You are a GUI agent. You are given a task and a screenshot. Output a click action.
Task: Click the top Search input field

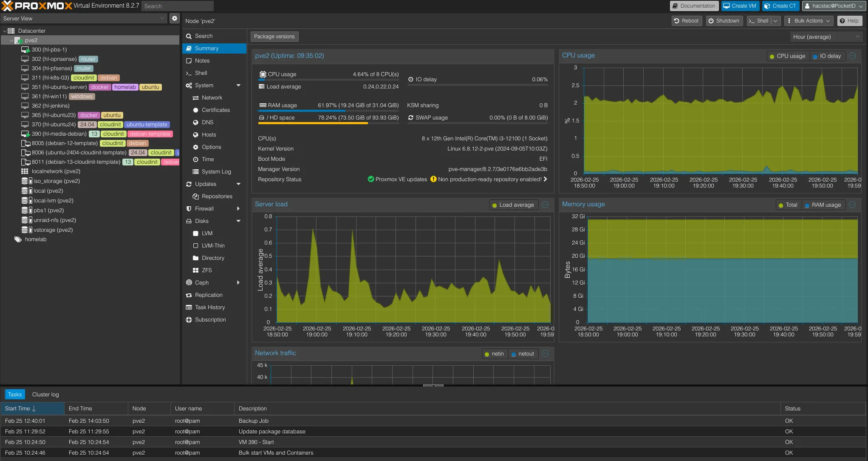[x=177, y=6]
